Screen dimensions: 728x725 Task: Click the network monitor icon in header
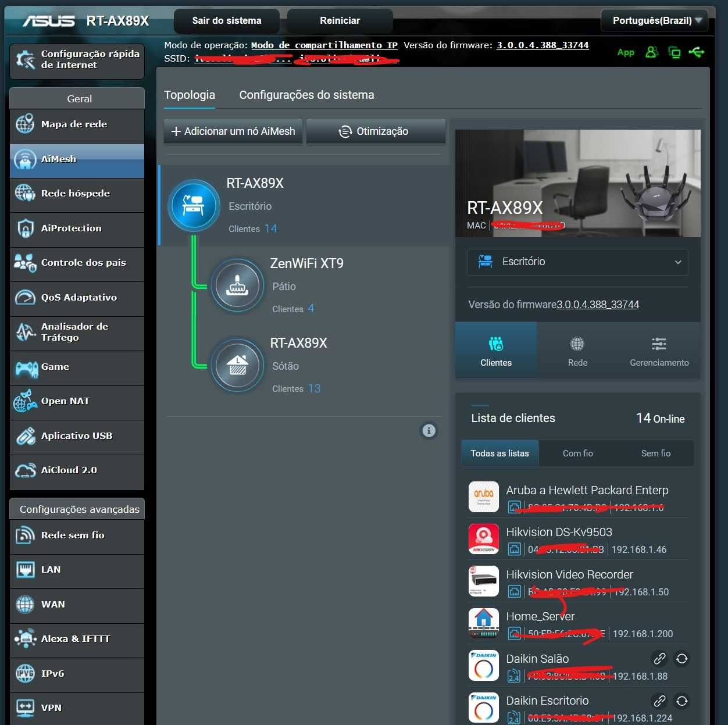click(675, 52)
